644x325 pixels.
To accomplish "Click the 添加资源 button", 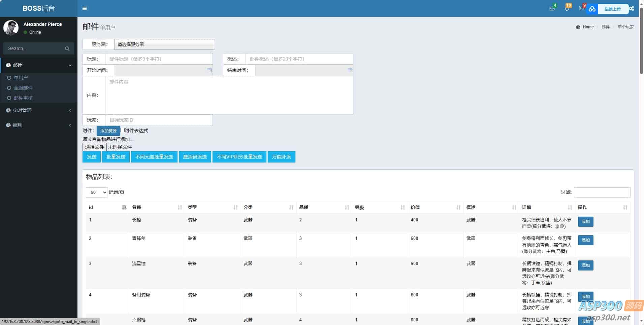I will point(108,131).
